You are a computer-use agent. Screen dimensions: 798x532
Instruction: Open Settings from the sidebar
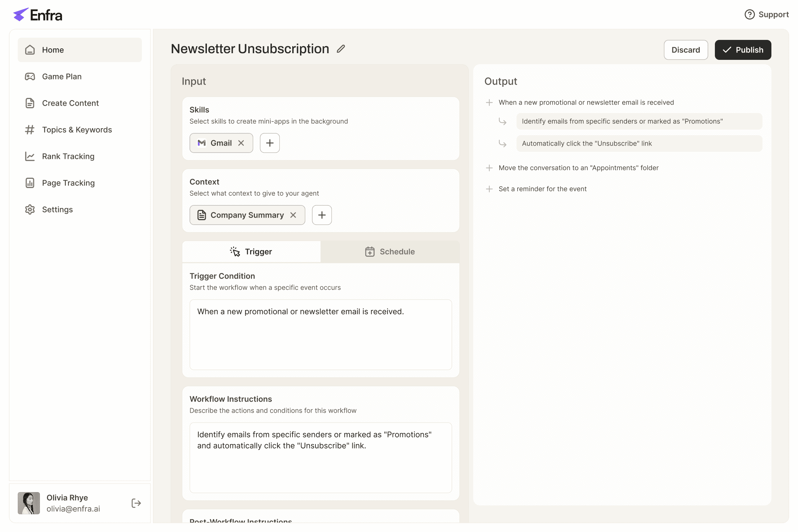[57, 209]
